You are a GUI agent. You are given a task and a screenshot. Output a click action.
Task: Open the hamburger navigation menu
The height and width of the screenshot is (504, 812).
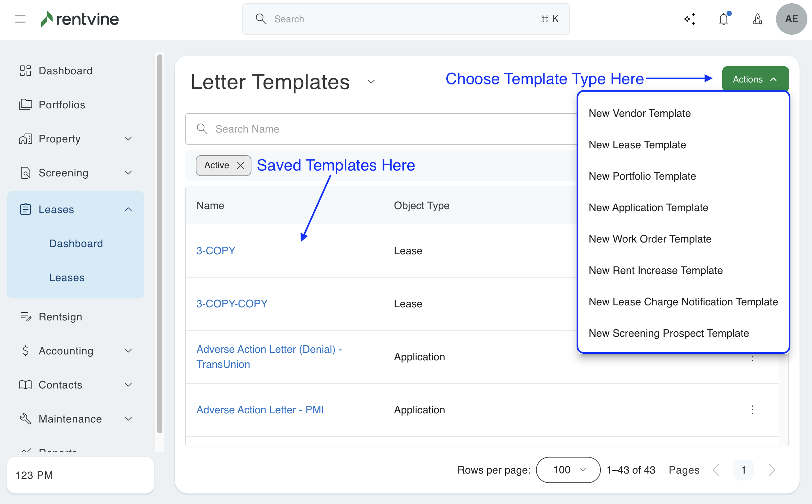tap(20, 19)
